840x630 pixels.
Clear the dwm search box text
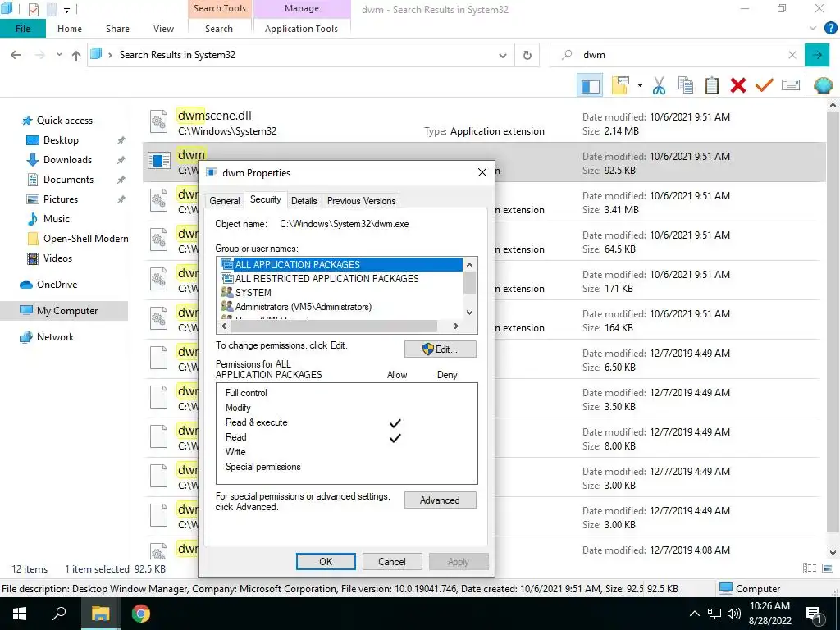(792, 55)
